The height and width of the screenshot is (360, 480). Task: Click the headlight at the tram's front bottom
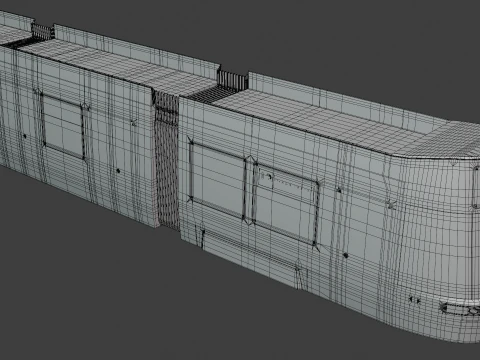point(460,309)
